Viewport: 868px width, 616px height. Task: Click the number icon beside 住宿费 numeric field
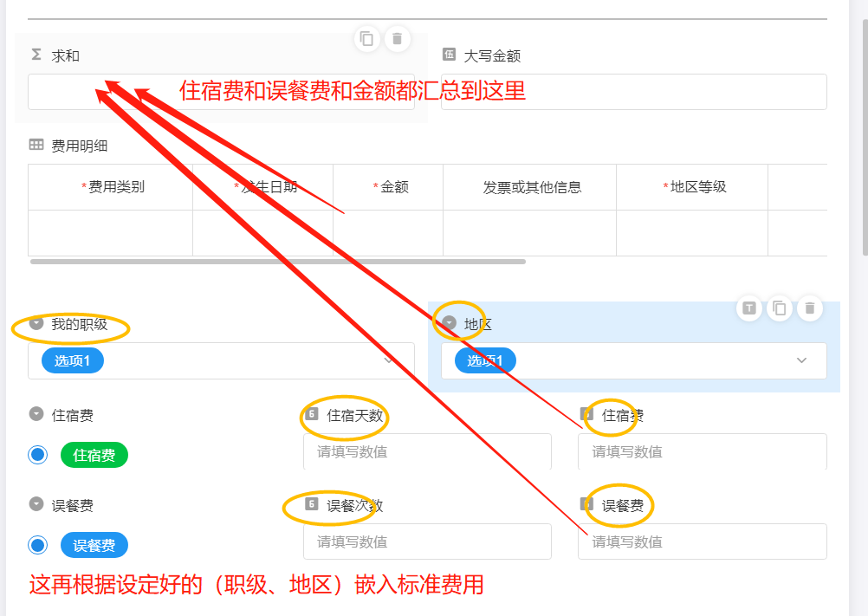coord(586,414)
